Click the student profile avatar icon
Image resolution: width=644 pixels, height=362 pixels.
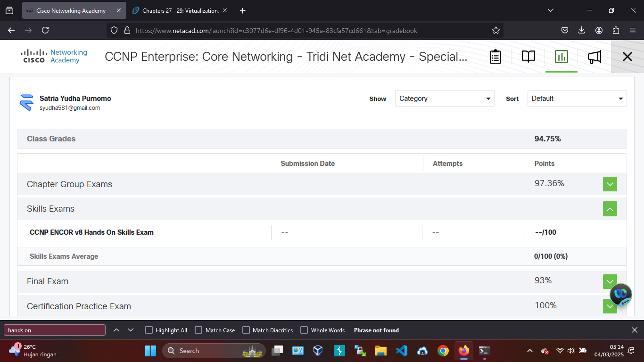pos(26,102)
